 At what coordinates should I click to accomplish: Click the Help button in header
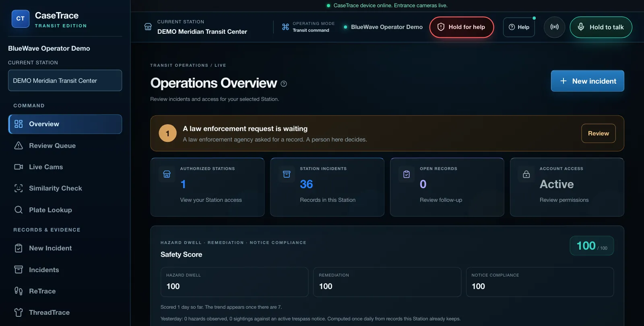click(519, 27)
